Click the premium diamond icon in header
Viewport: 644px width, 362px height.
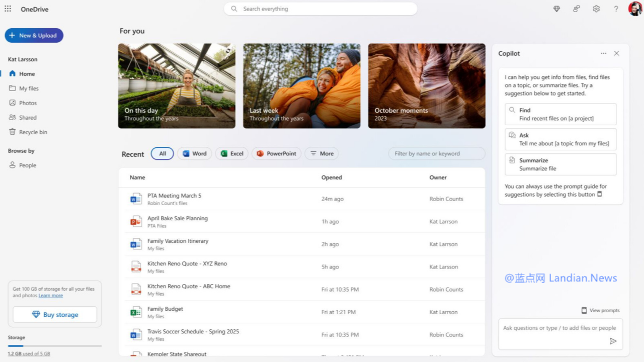point(556,9)
